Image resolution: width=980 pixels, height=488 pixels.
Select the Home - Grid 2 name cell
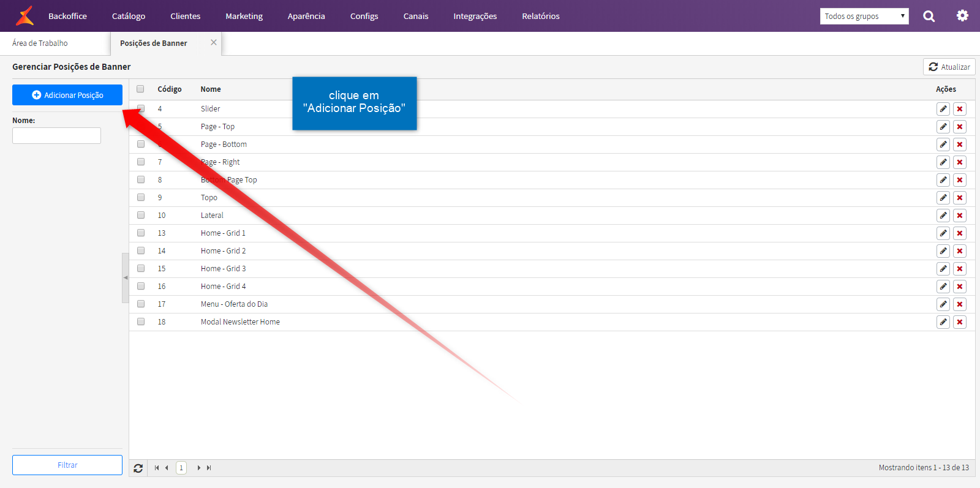(224, 251)
